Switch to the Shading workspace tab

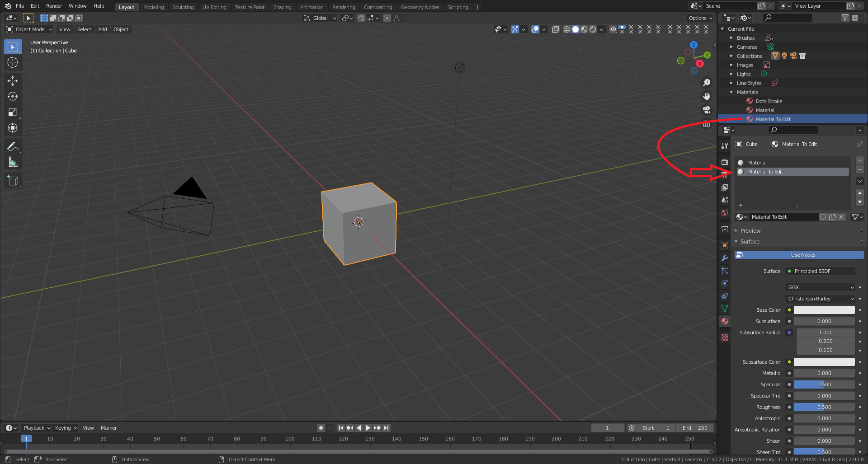282,7
